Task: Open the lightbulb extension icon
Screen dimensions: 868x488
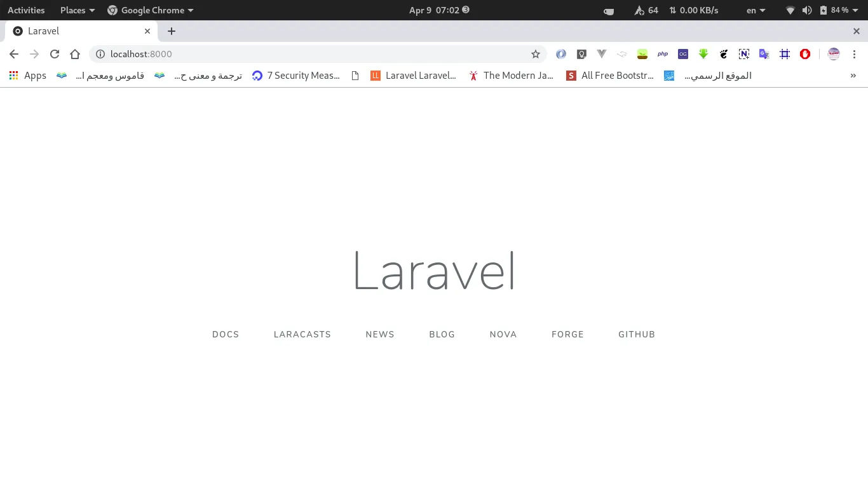Action: [581, 54]
